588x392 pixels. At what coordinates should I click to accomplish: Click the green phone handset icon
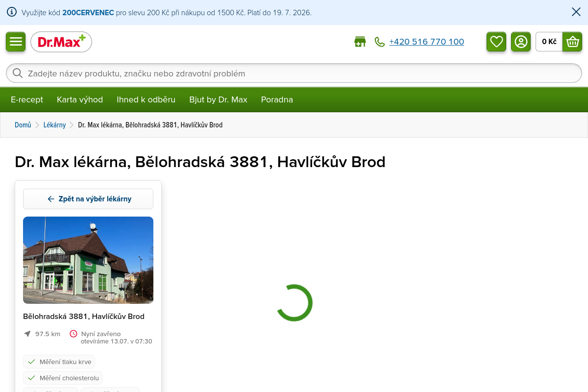380,42
